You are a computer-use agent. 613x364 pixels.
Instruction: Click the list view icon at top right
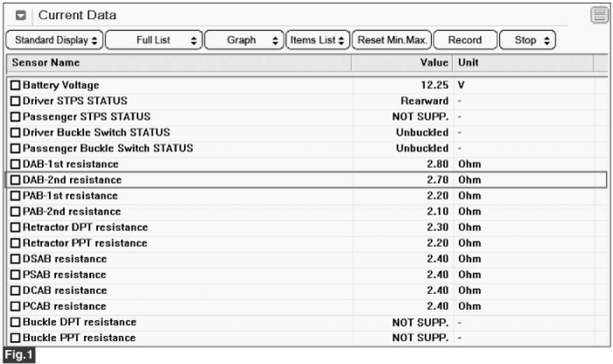(599, 16)
